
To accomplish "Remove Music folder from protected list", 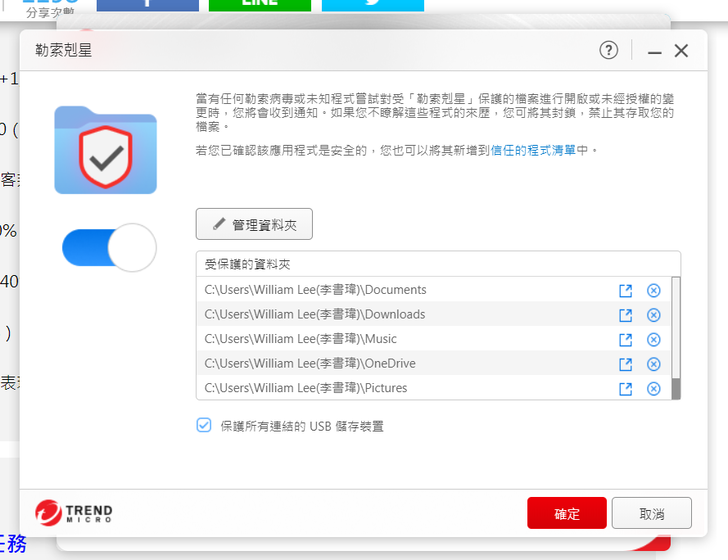I will (653, 340).
